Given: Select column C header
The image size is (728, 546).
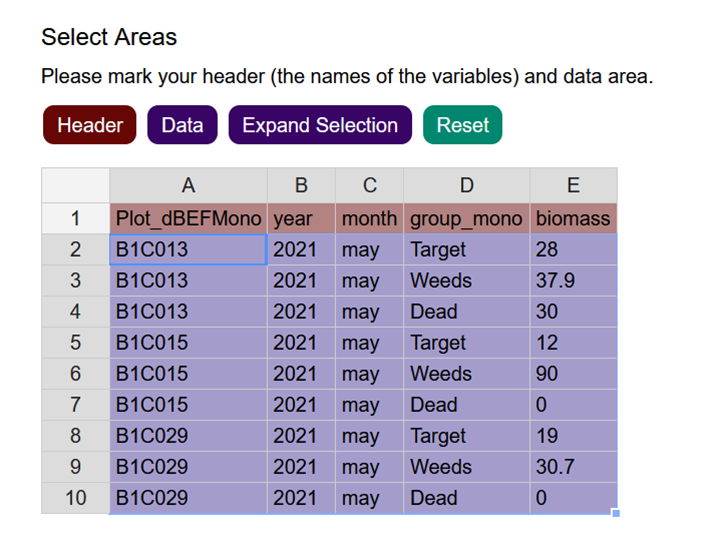Looking at the screenshot, I should [x=369, y=185].
